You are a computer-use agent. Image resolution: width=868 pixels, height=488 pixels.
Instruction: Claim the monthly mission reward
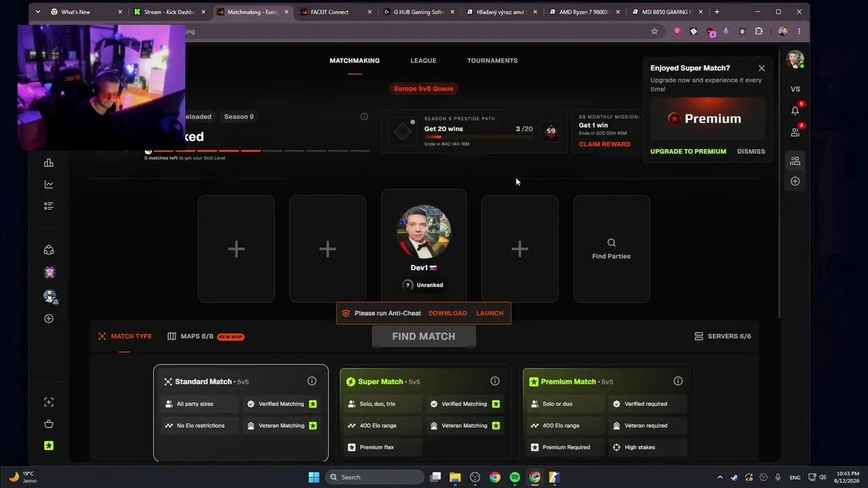click(605, 144)
